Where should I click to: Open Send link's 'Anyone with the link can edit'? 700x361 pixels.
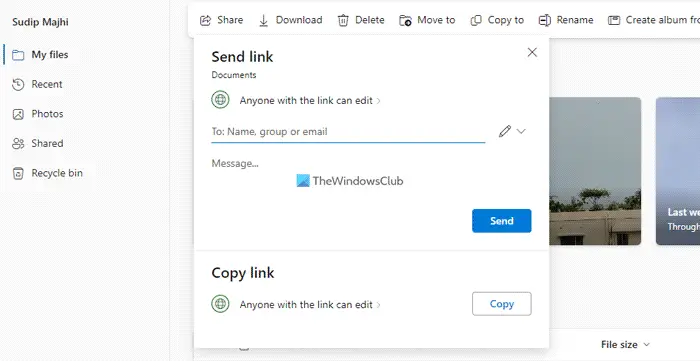310,100
